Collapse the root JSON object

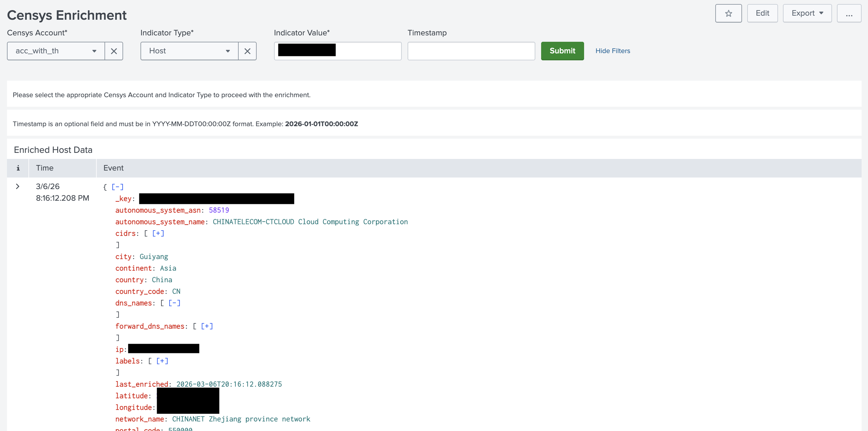[x=118, y=187]
